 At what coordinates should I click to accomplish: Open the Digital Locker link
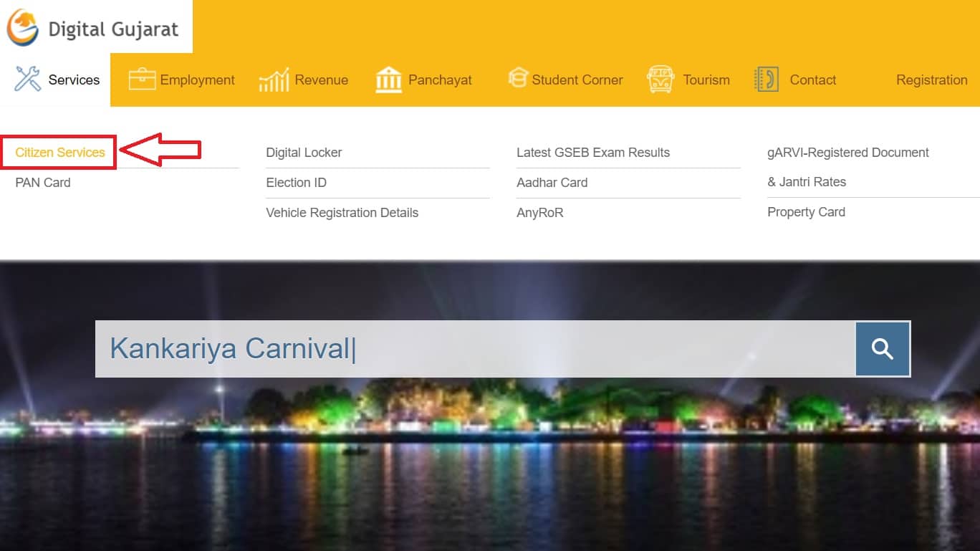point(304,153)
